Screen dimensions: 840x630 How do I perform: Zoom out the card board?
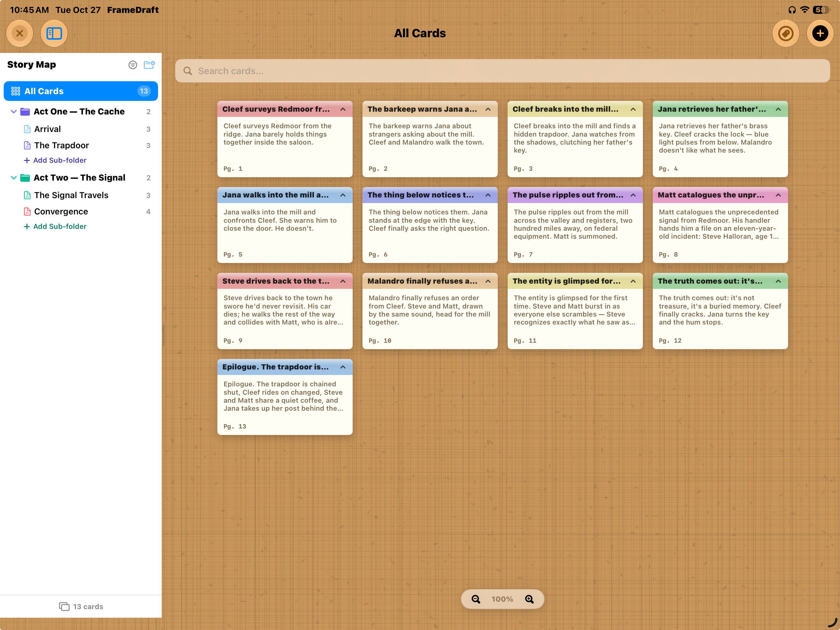point(476,599)
